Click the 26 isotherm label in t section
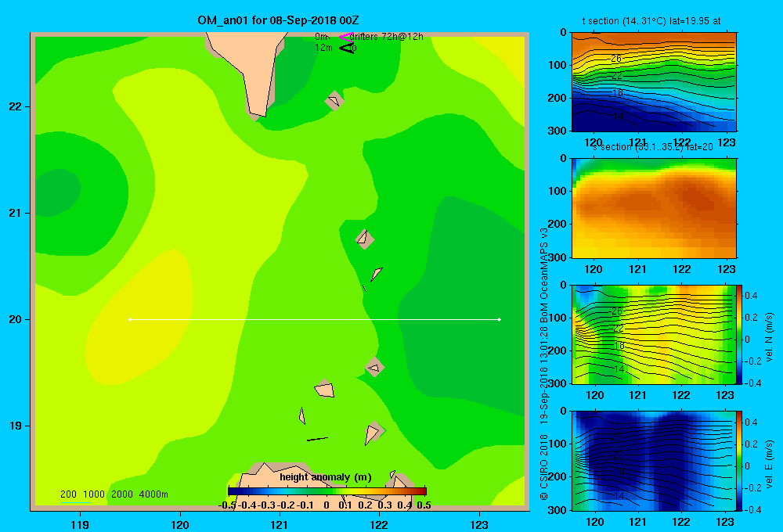Image resolution: width=783 pixels, height=532 pixels. pyautogui.click(x=616, y=59)
